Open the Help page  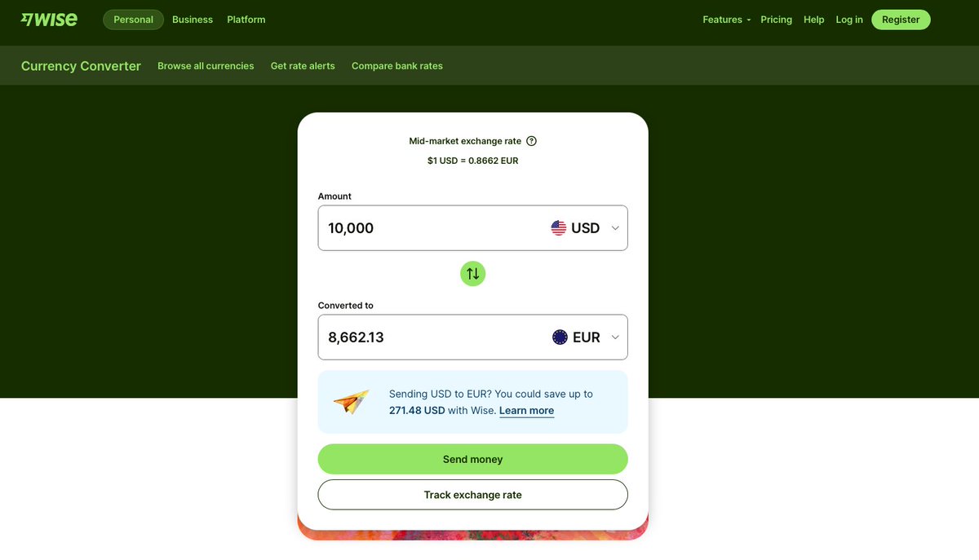click(814, 20)
